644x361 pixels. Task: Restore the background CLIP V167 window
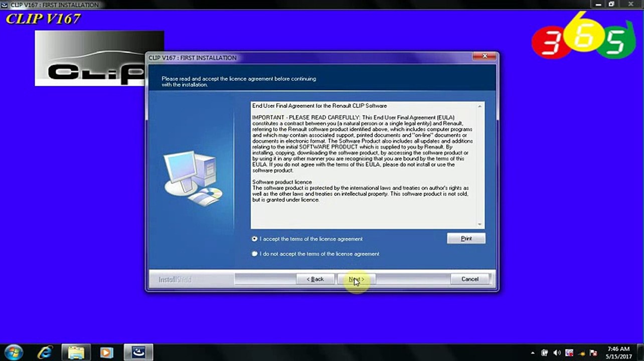(611, 4)
